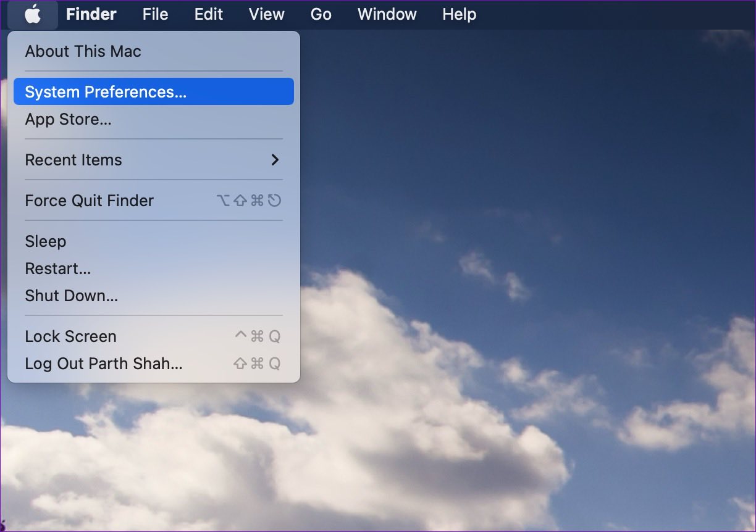Choose Force Quit Finder
756x532 pixels.
point(153,201)
